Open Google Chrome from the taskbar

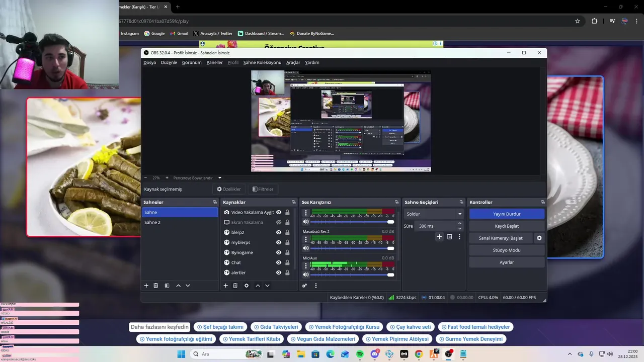[x=419, y=354]
